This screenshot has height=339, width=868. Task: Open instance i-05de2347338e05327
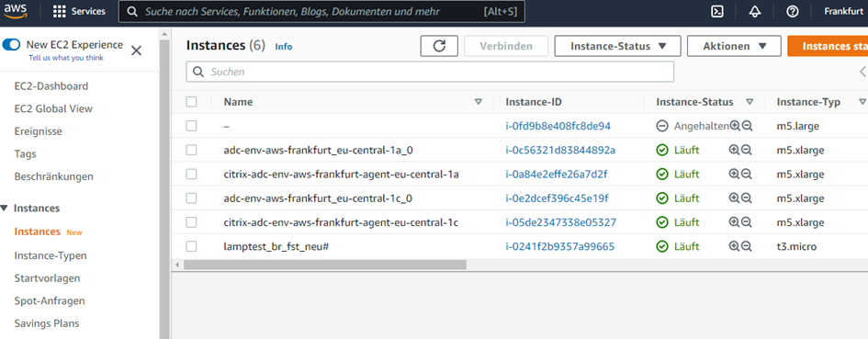(561, 222)
